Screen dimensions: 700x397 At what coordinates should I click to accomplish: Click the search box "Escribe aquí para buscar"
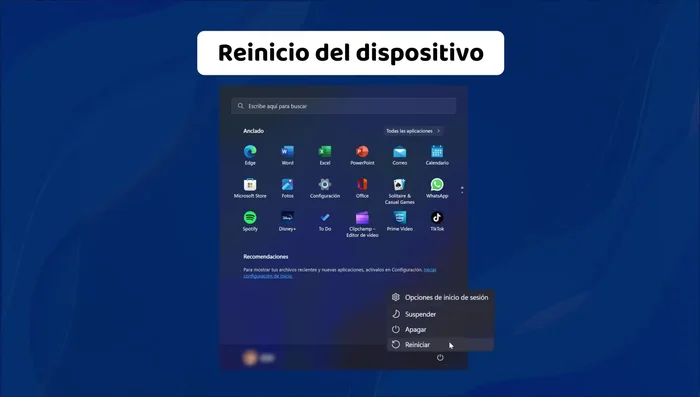click(344, 106)
